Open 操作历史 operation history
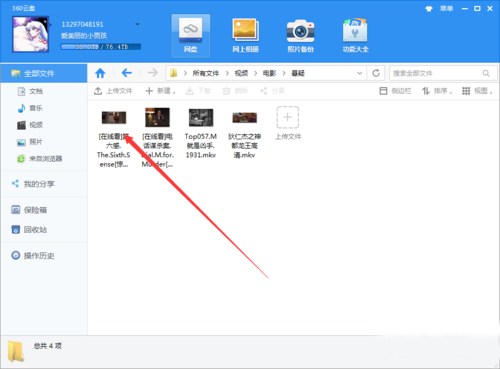Image resolution: width=500 pixels, height=369 pixels. [x=39, y=256]
